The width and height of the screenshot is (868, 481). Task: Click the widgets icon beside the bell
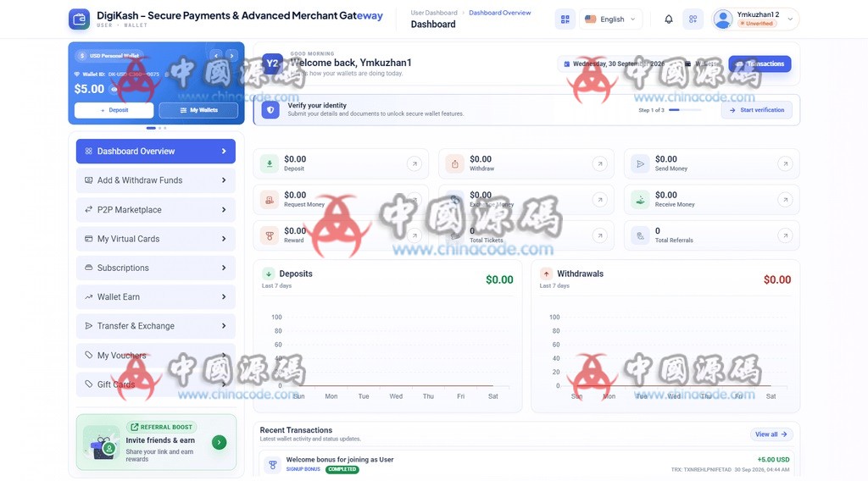coord(693,19)
